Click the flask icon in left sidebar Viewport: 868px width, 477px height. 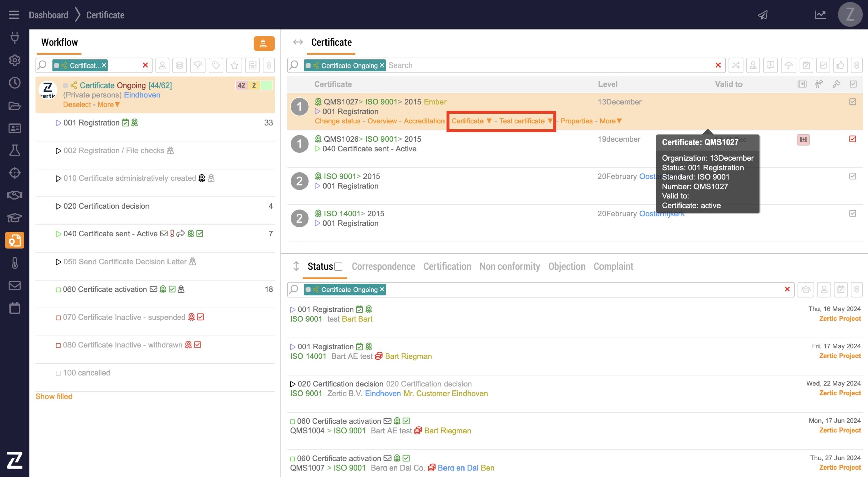[x=15, y=150]
